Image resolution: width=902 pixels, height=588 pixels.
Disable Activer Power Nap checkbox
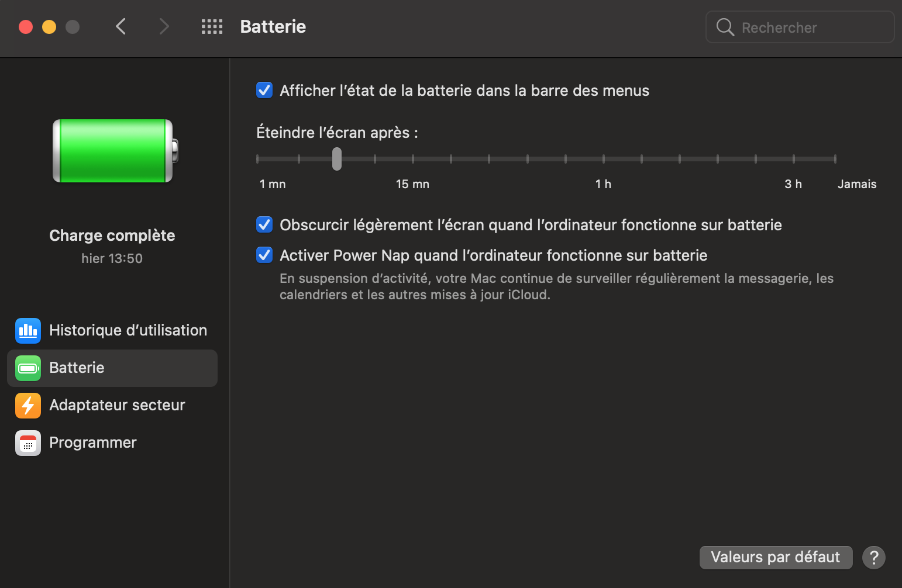click(264, 255)
